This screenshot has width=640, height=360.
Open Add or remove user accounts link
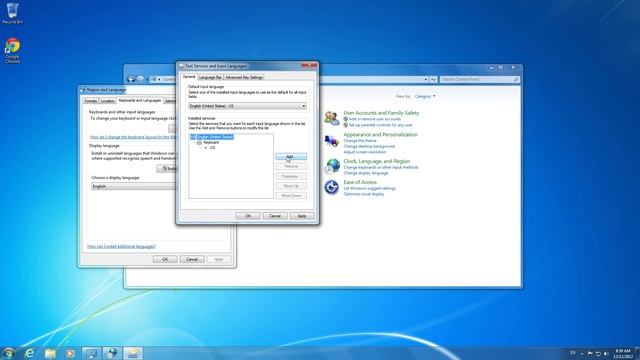(375, 119)
